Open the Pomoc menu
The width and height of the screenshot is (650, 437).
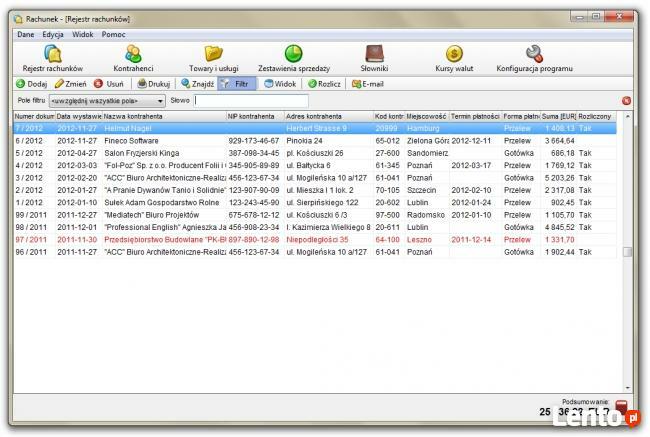(113, 34)
